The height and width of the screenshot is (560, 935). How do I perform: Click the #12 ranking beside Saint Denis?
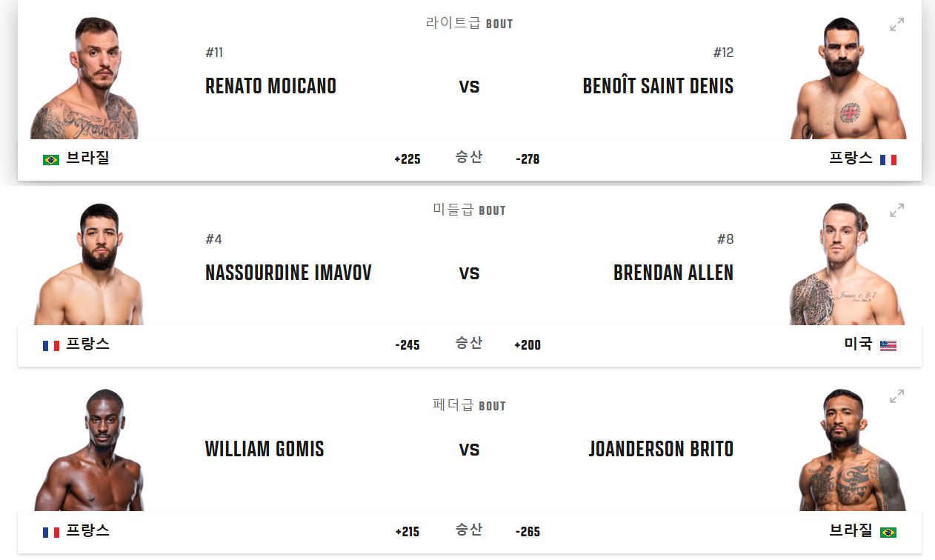coord(722,52)
